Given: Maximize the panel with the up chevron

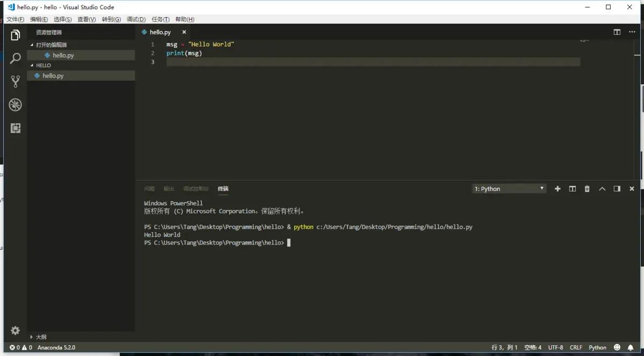Looking at the screenshot, I should click(602, 189).
